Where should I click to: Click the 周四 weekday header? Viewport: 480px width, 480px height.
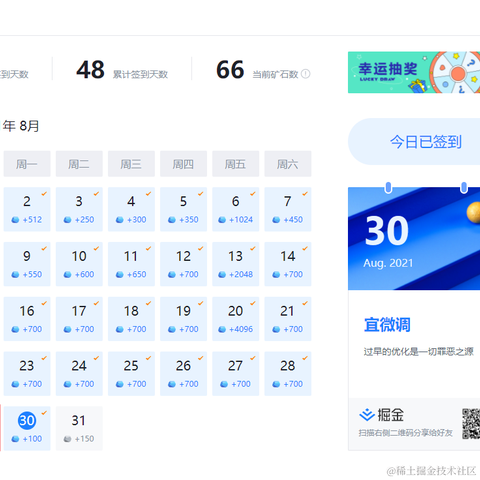tap(183, 164)
